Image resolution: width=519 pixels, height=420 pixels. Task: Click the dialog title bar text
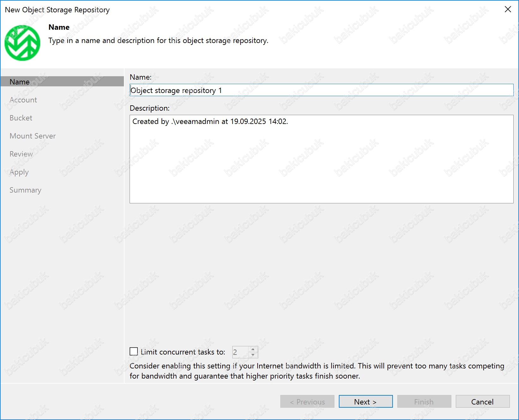coord(57,10)
